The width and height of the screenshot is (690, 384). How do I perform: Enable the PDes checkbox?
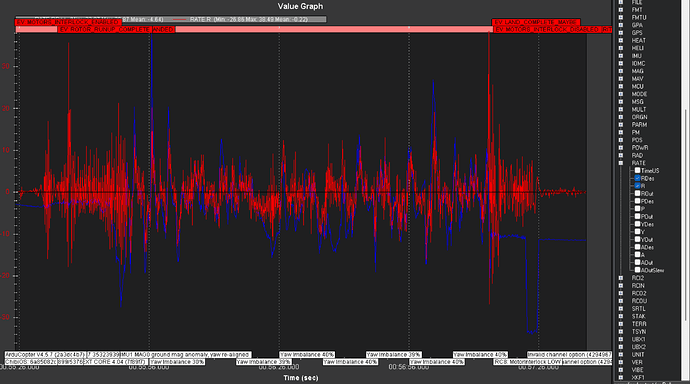point(637,201)
